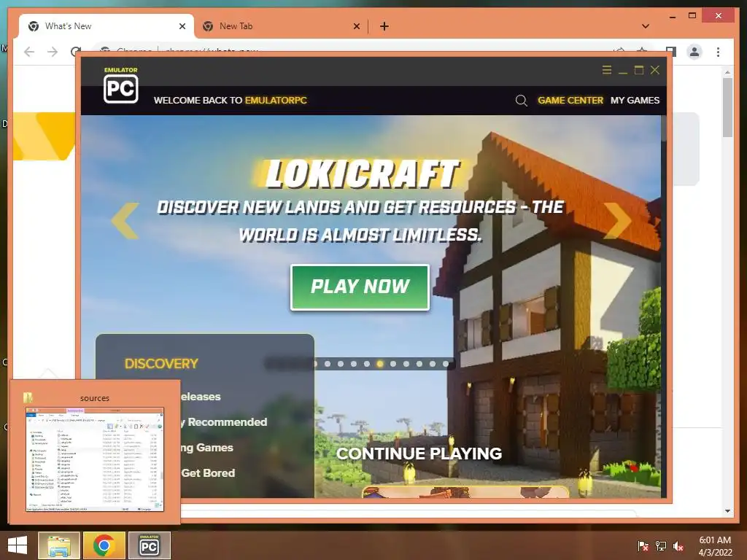
Task: Advance to the next carousel slide arrow
Action: [617, 220]
